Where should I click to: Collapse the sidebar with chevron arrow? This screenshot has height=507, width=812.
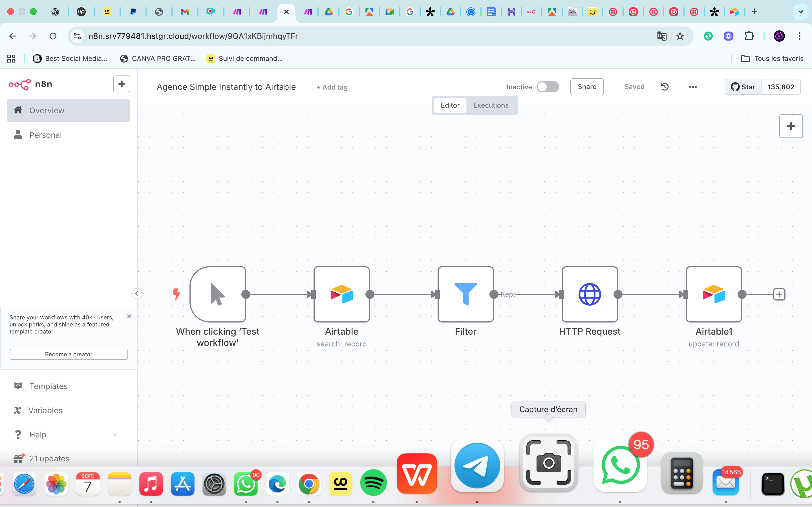(136, 294)
